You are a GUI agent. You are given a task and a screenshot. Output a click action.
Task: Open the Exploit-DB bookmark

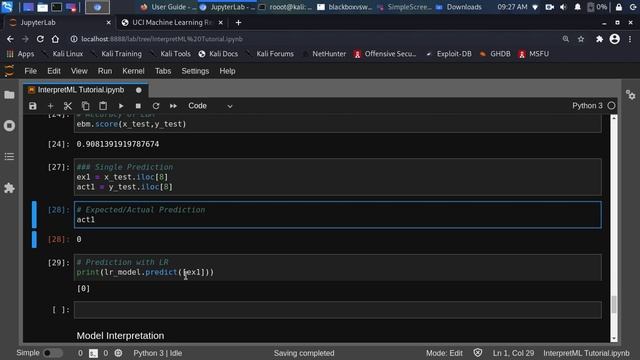click(x=449, y=54)
